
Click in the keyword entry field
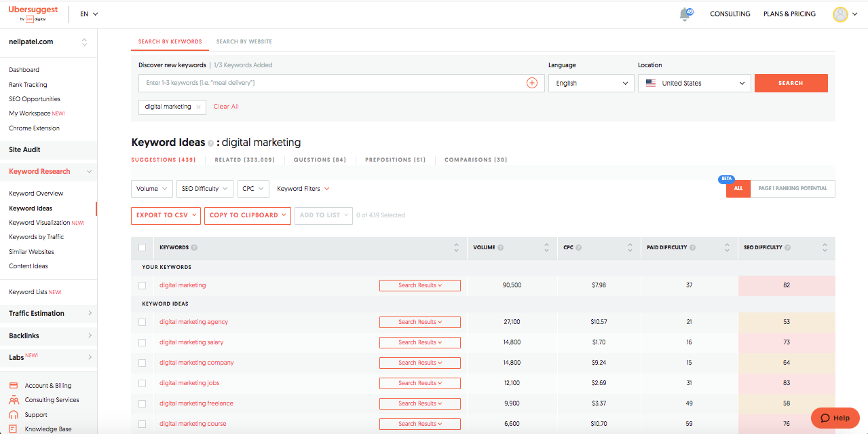(x=333, y=83)
